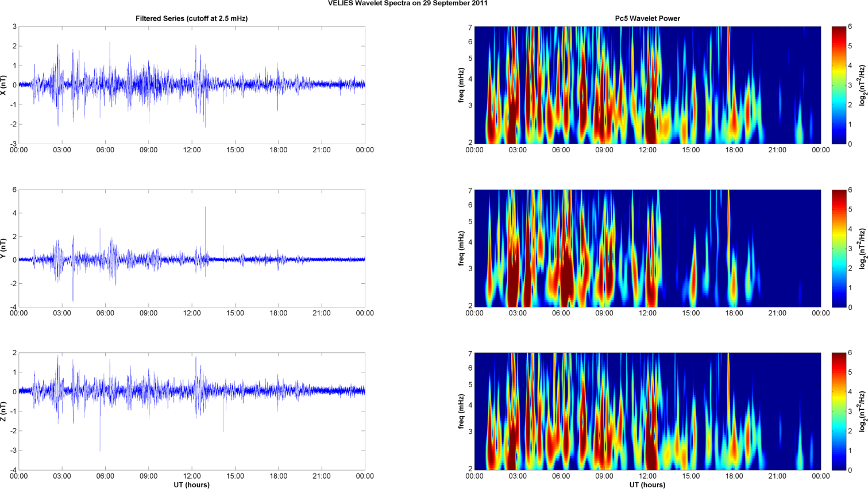
Task: Click 'freq (mHz)' label of the X-row spectrum
Action: click(x=461, y=85)
